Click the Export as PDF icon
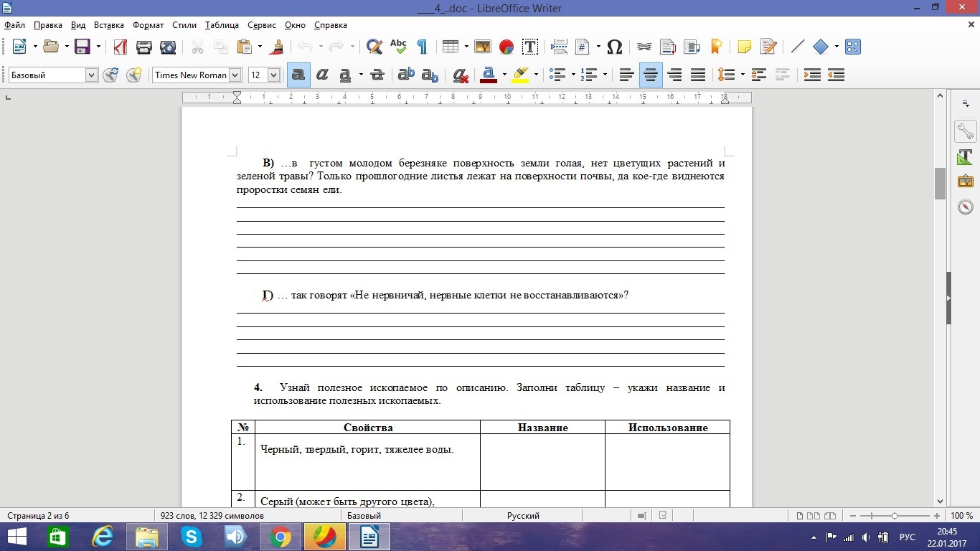980x551 pixels. pos(121,47)
